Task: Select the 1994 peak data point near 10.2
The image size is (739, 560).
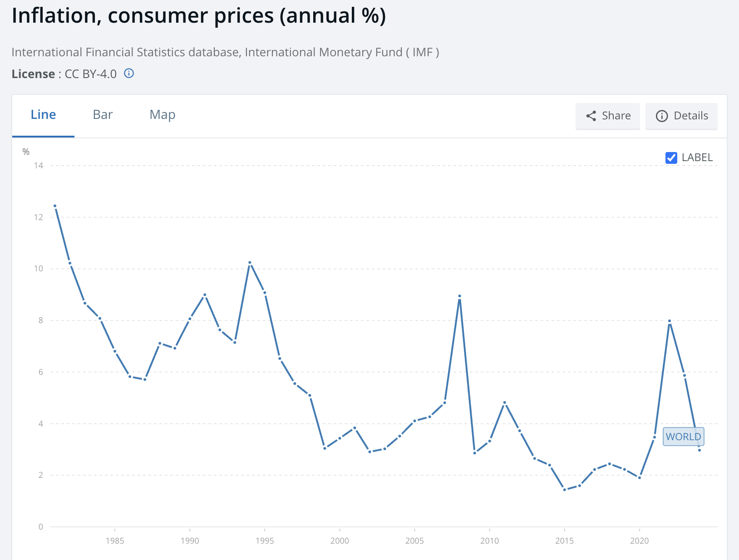Action: click(x=250, y=262)
